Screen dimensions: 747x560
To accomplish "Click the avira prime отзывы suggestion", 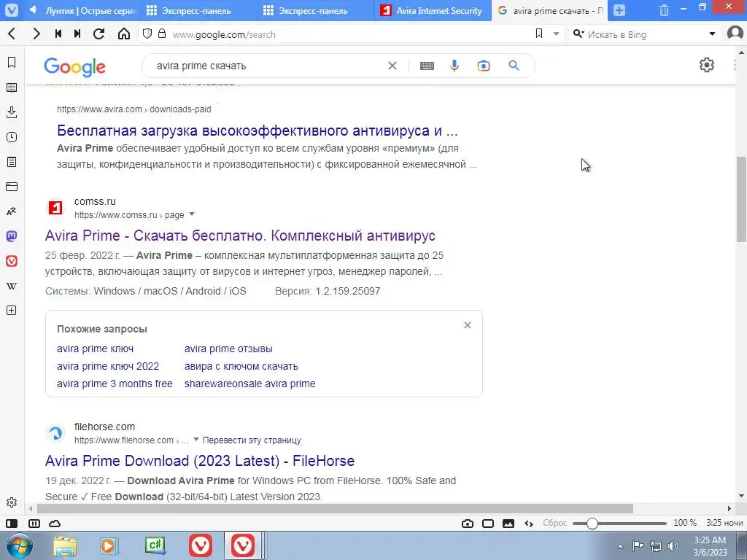I will 228,349.
